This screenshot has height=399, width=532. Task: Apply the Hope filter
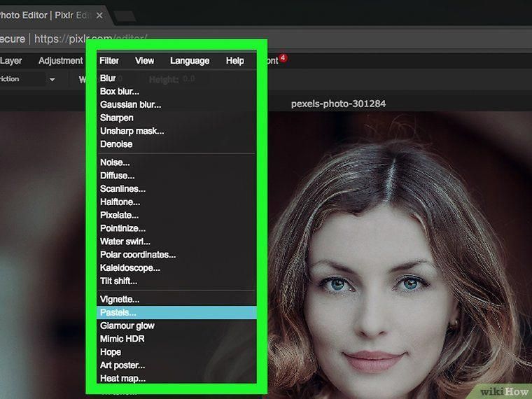tap(176, 352)
